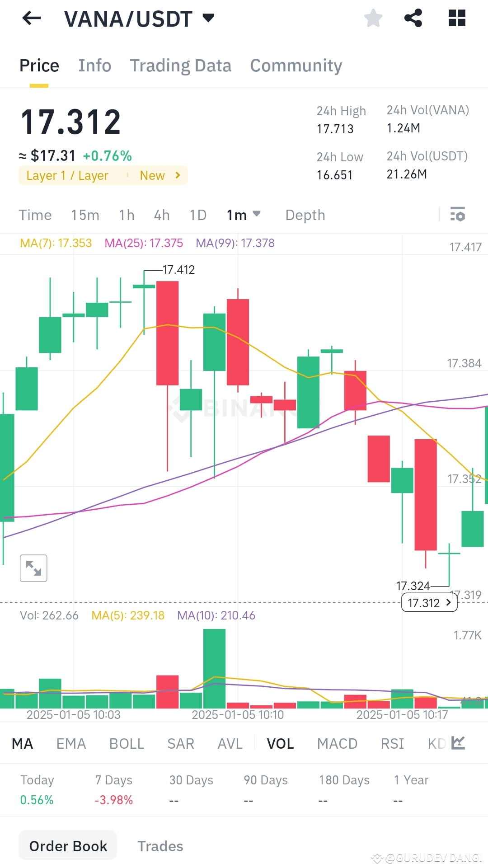Screen dimensions: 488x868
Task: Select the 1D chart interval
Action: point(197,215)
